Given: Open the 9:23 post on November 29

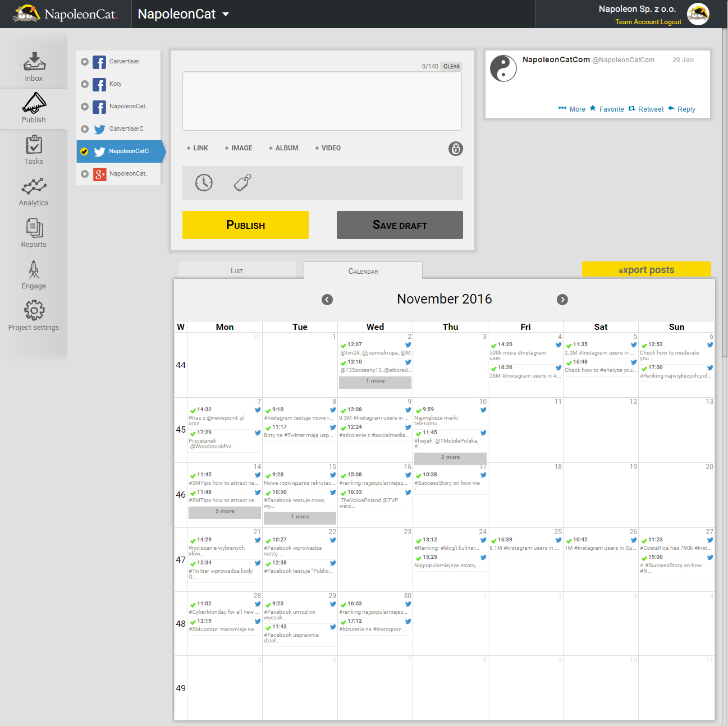Looking at the screenshot, I should (300, 610).
